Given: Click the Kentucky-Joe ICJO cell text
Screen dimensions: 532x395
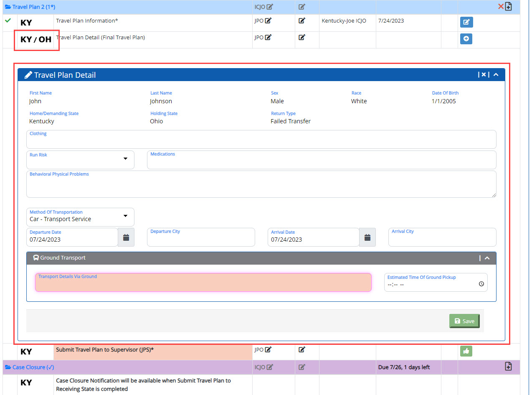Looking at the screenshot, I should 344,20.
